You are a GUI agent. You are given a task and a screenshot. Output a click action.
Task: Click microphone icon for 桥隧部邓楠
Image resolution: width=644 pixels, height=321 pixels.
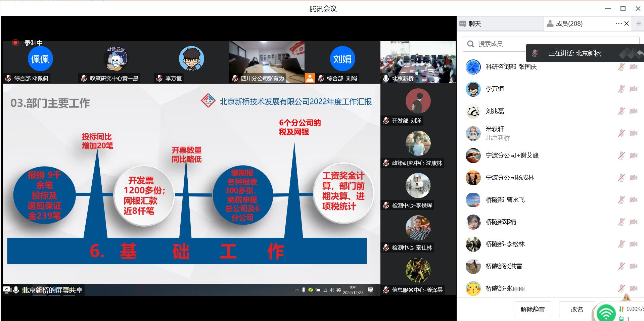621,222
